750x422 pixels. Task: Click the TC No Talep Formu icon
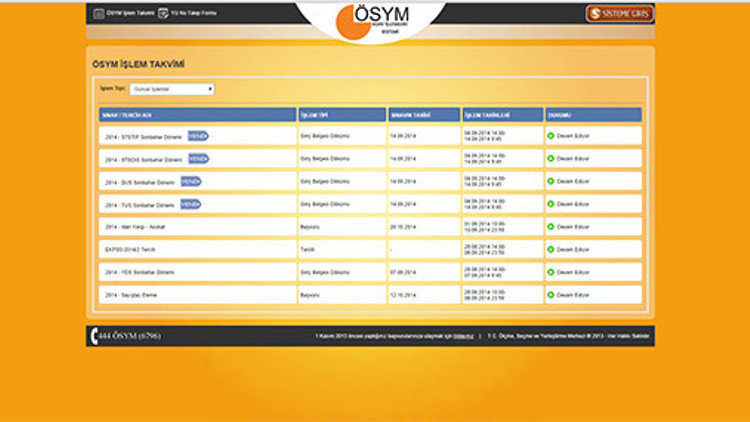coord(163,13)
